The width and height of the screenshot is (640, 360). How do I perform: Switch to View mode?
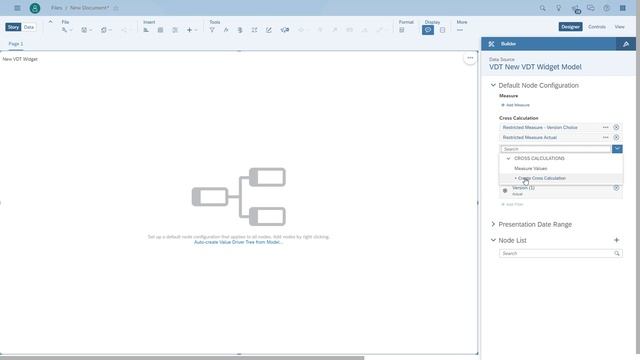[x=620, y=27]
